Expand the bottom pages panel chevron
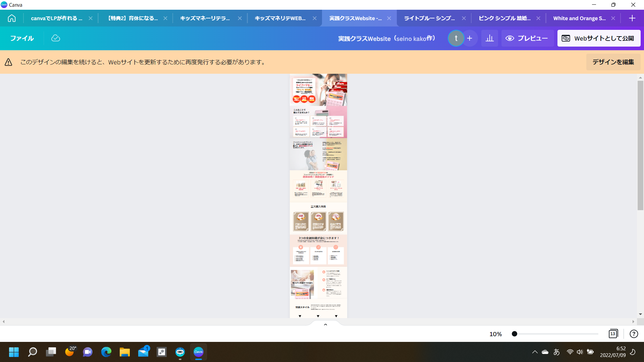644x362 pixels. [x=325, y=324]
